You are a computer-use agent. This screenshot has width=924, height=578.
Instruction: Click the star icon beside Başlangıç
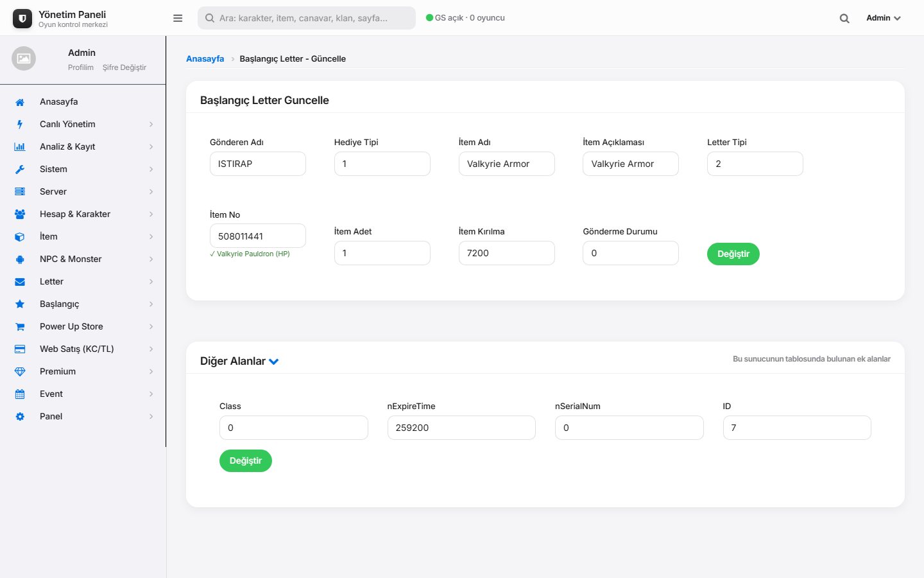pos(20,304)
